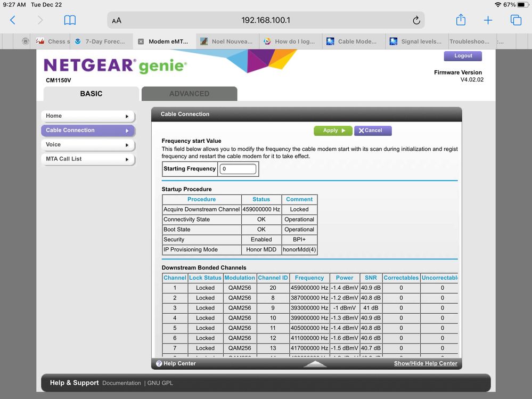Switch to the 7-Day Forecast browser tab
The width and height of the screenshot is (532, 399).
(x=100, y=42)
